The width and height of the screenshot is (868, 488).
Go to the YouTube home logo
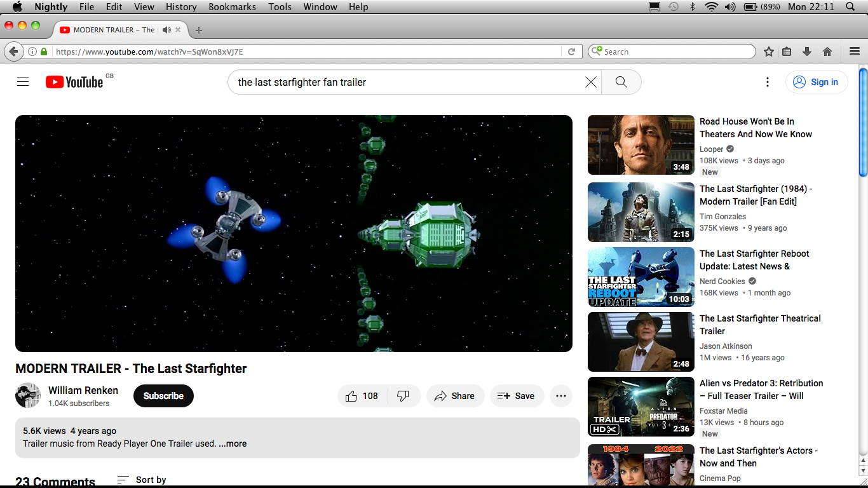point(74,82)
